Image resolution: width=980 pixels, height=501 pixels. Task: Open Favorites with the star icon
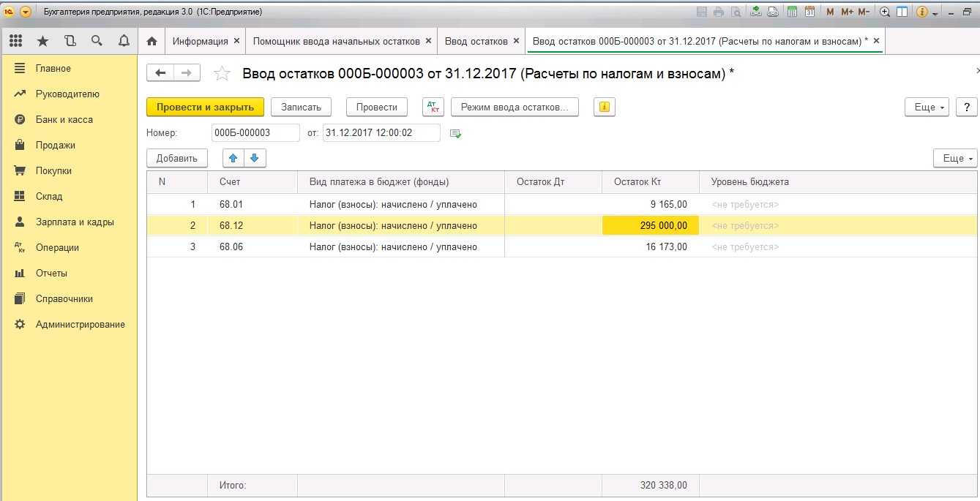point(42,41)
